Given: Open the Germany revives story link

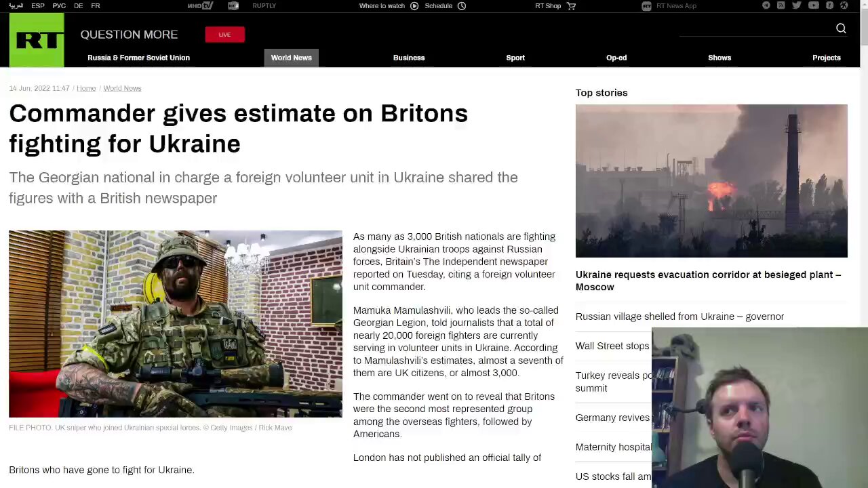Looking at the screenshot, I should 612,418.
